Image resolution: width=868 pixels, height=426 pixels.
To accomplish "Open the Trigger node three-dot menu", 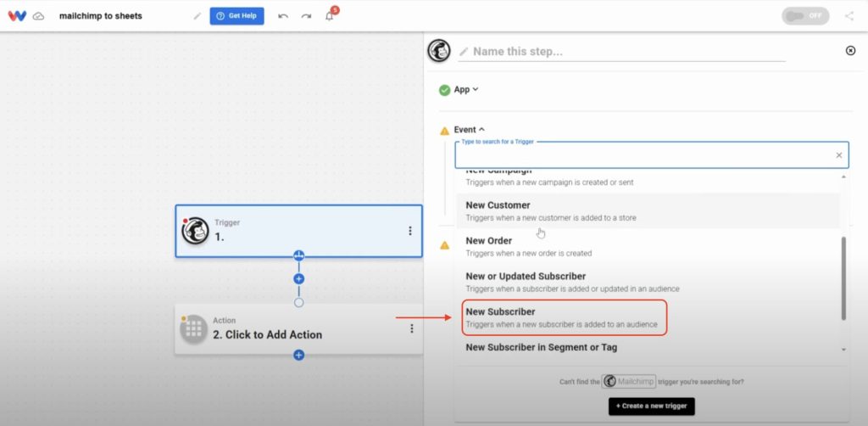I will pyautogui.click(x=409, y=231).
